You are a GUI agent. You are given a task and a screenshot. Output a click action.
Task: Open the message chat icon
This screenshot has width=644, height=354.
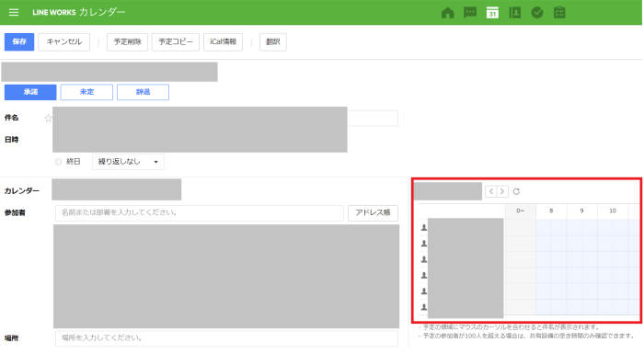(470, 13)
